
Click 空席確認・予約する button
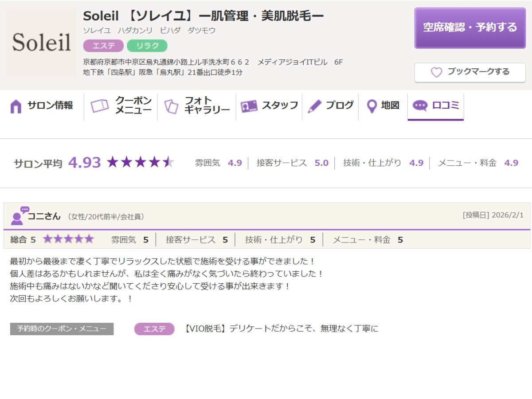click(x=470, y=28)
